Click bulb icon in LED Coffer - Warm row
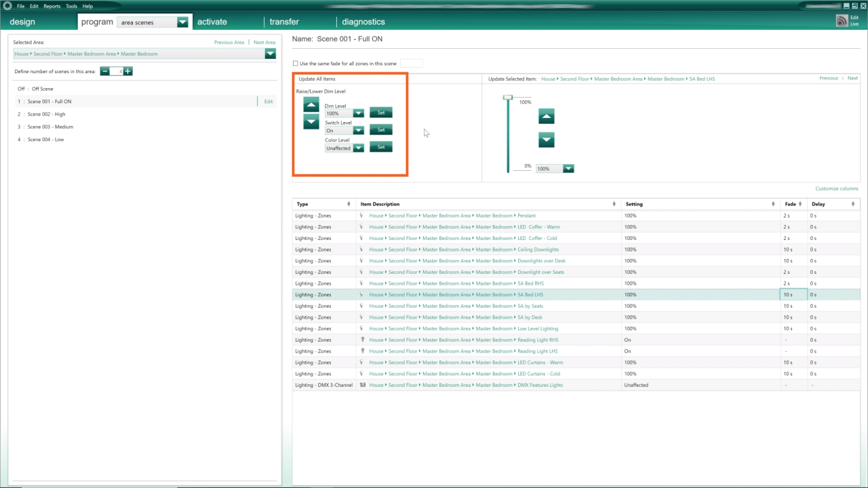868x488 pixels. click(362, 227)
